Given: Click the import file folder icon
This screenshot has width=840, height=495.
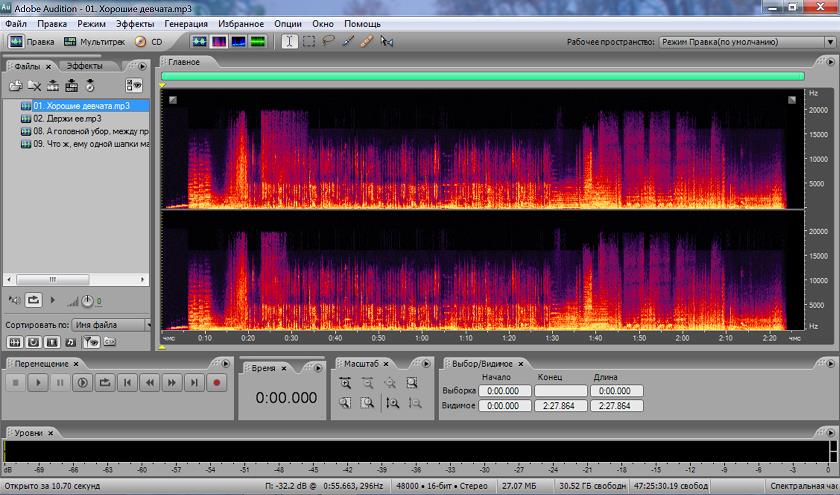Looking at the screenshot, I should 15,86.
